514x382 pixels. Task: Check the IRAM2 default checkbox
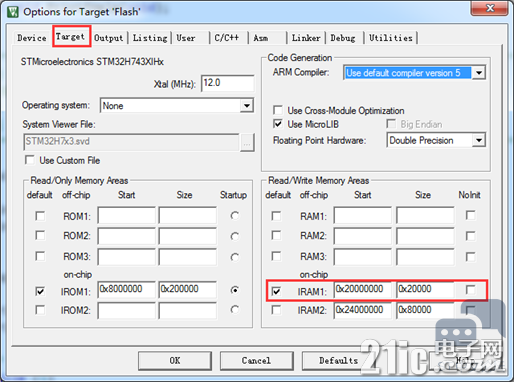(276, 310)
